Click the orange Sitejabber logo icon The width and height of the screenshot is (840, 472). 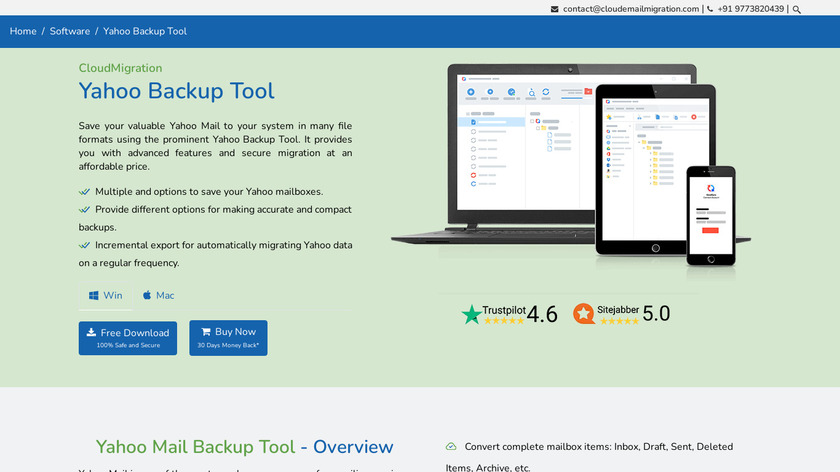click(584, 314)
